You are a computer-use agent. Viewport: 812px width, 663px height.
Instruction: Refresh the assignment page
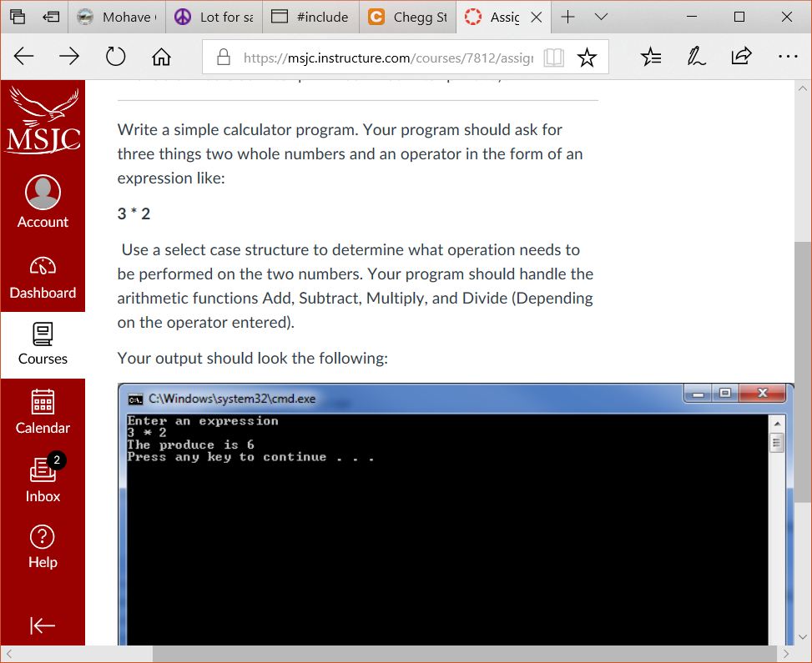pos(115,56)
